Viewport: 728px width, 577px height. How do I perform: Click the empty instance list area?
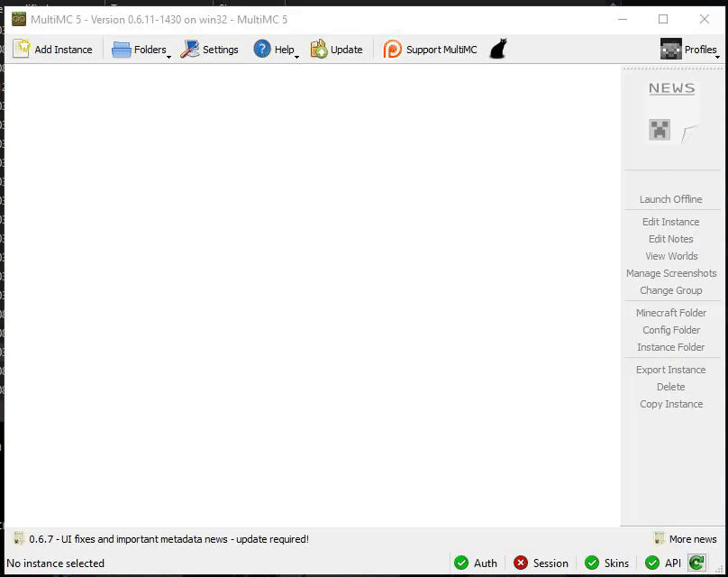[x=312, y=296]
